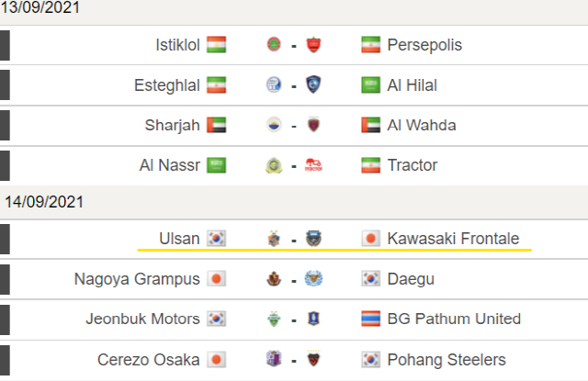Click the Al Hilal club crest
Screen dimensions: 588x381
tap(313, 84)
